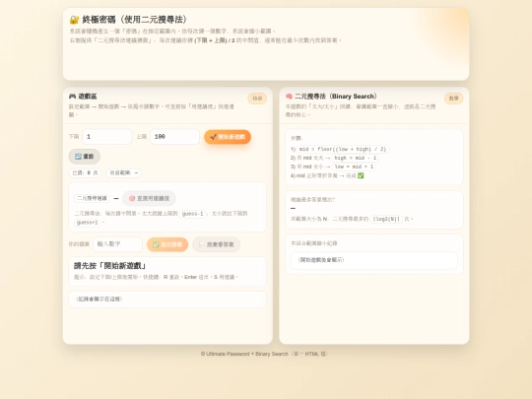Image resolution: width=532 pixels, height=399 pixels.
Task: Click the 步驟 heading in tutorial panel
Action: pyautogui.click(x=297, y=138)
